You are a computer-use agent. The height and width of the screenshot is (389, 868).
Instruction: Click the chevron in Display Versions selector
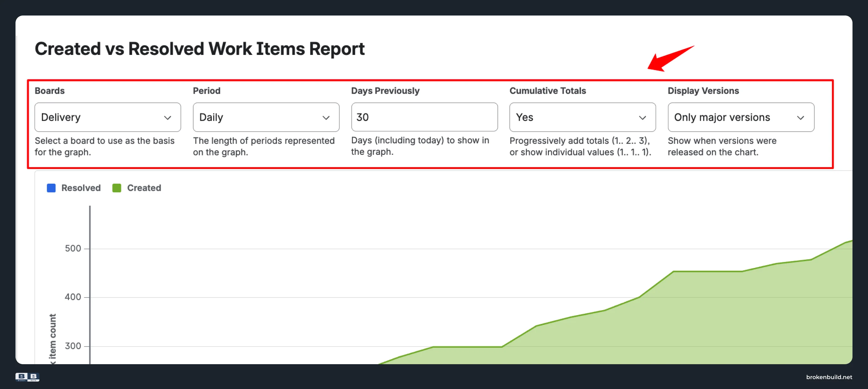(x=800, y=118)
